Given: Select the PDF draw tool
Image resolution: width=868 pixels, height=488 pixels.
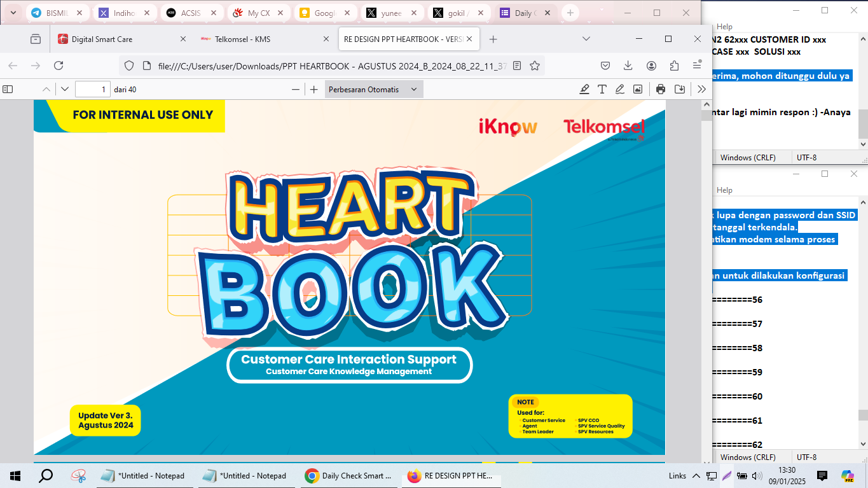Looking at the screenshot, I should 620,90.
